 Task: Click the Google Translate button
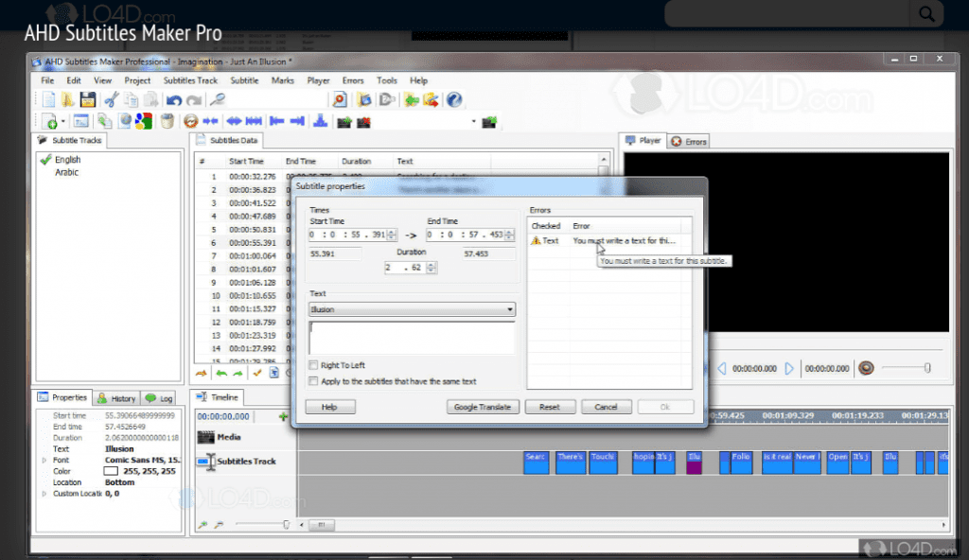click(482, 407)
